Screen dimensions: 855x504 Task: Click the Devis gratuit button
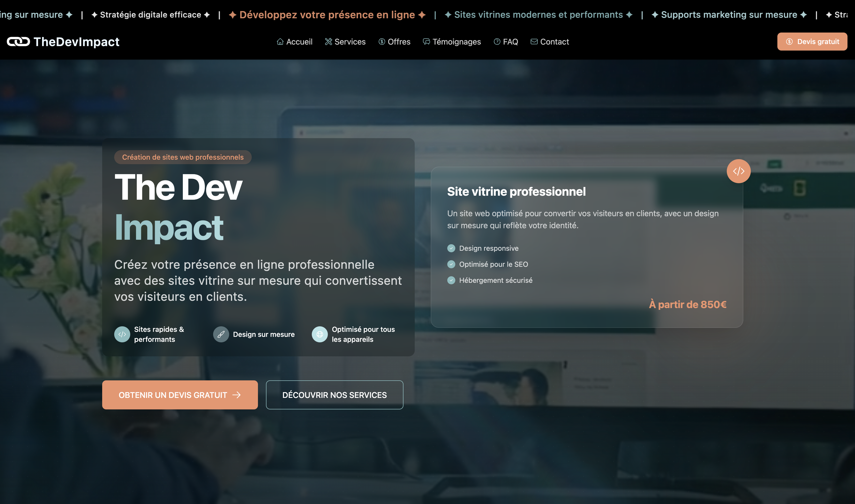pos(812,42)
